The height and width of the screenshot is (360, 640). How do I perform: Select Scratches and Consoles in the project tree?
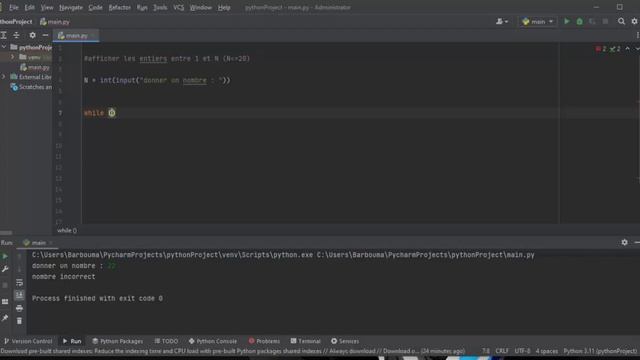pyautogui.click(x=31, y=87)
